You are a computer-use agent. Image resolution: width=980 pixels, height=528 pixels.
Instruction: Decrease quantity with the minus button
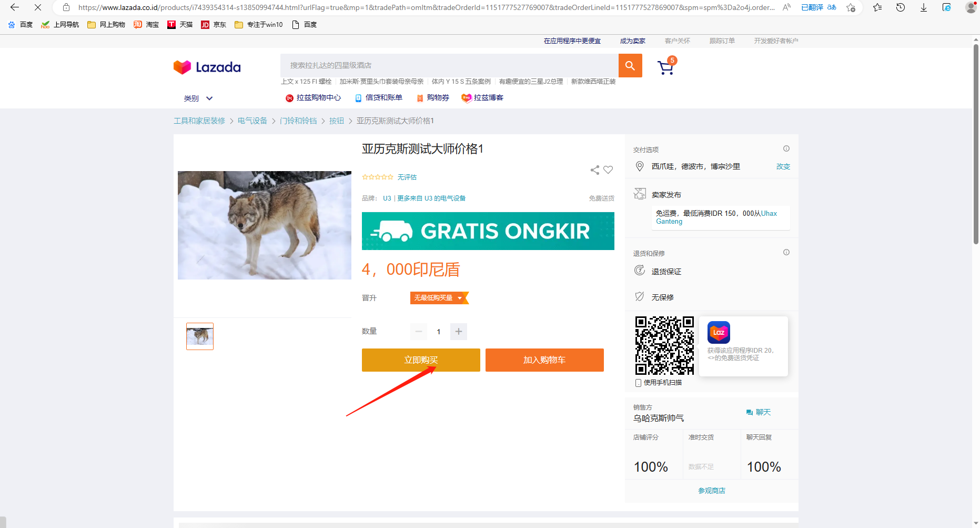point(419,332)
